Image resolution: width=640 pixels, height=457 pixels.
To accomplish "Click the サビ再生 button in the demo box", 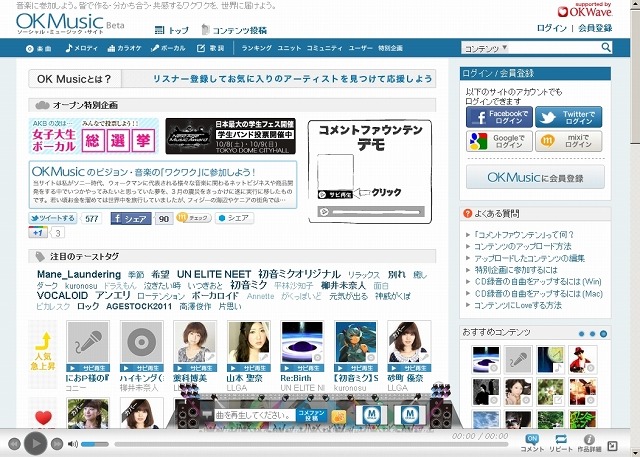I will (x=336, y=195).
